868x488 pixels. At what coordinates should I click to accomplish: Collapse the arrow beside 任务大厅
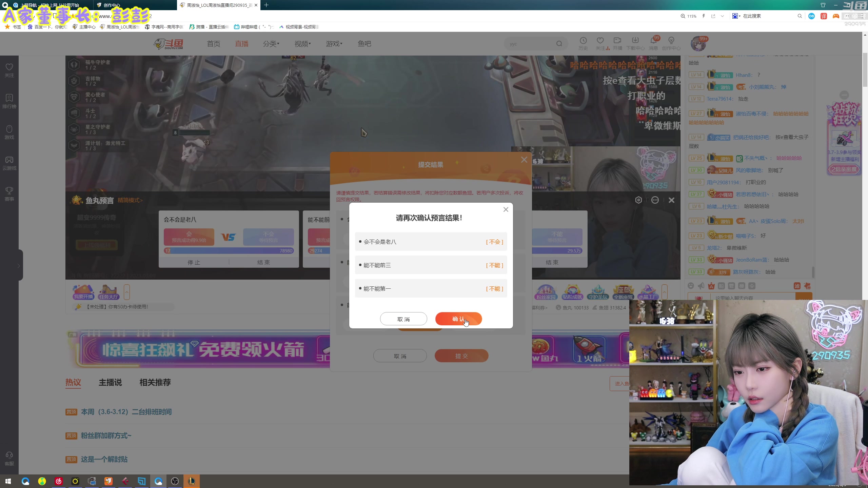coord(127,292)
